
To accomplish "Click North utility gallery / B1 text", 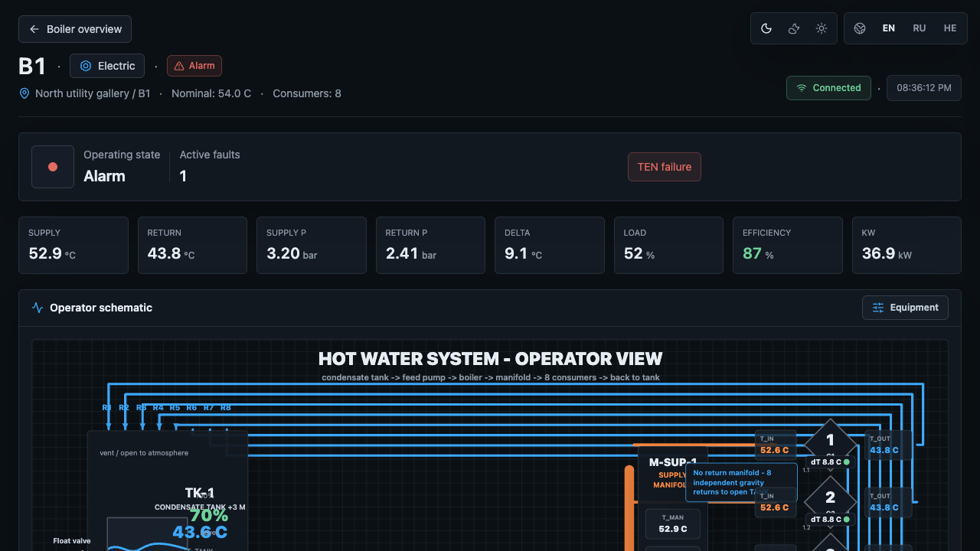I will [x=93, y=93].
